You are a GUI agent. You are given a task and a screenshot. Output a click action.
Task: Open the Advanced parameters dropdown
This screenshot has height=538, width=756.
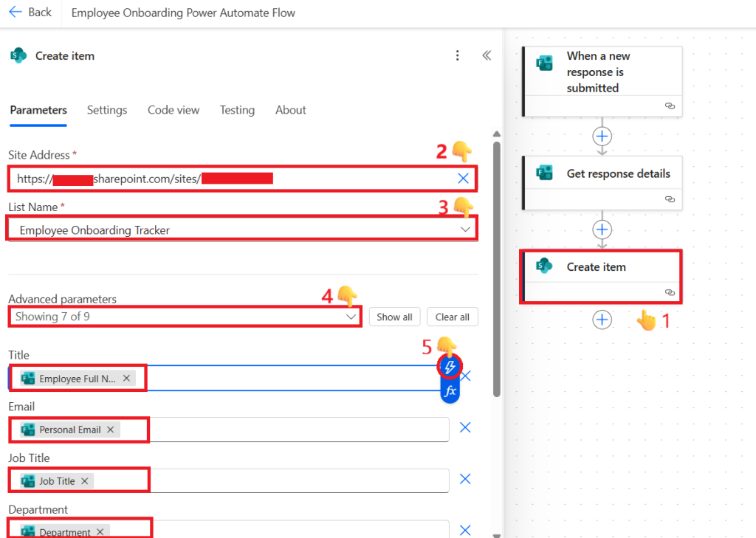click(352, 317)
